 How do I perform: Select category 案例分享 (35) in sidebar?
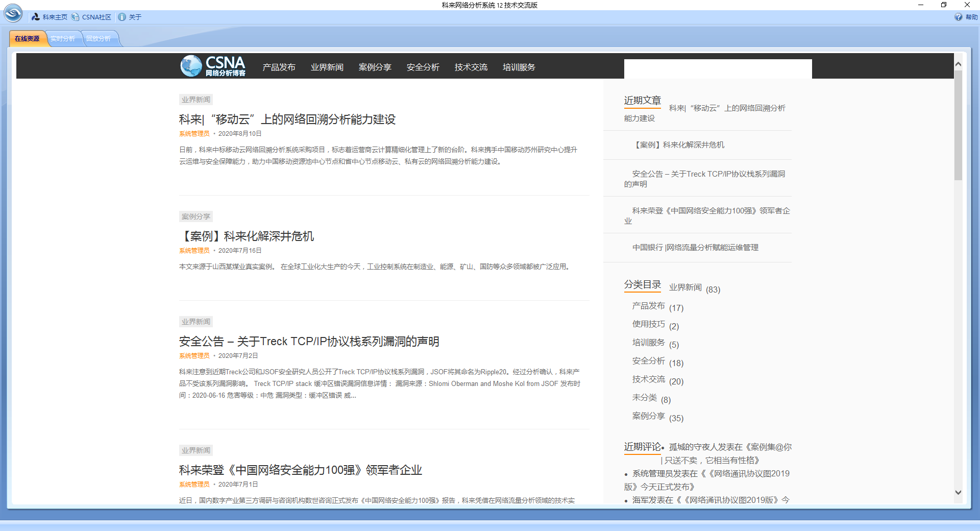649,416
